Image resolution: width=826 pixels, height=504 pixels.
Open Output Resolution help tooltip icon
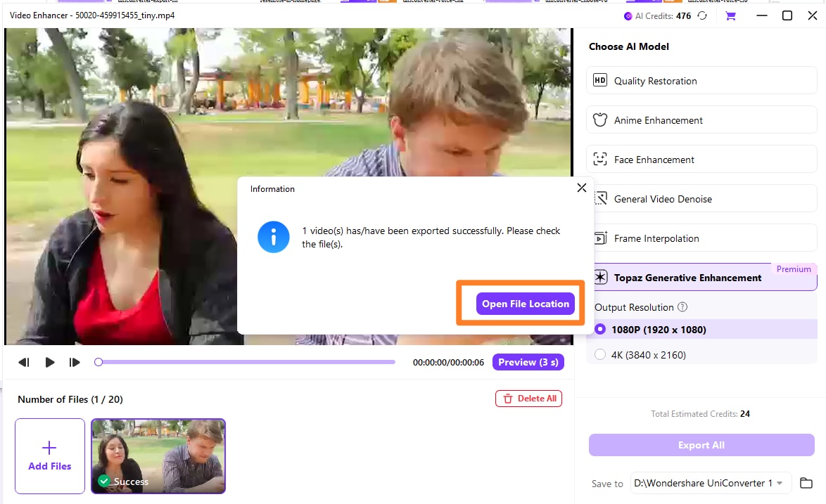point(682,306)
